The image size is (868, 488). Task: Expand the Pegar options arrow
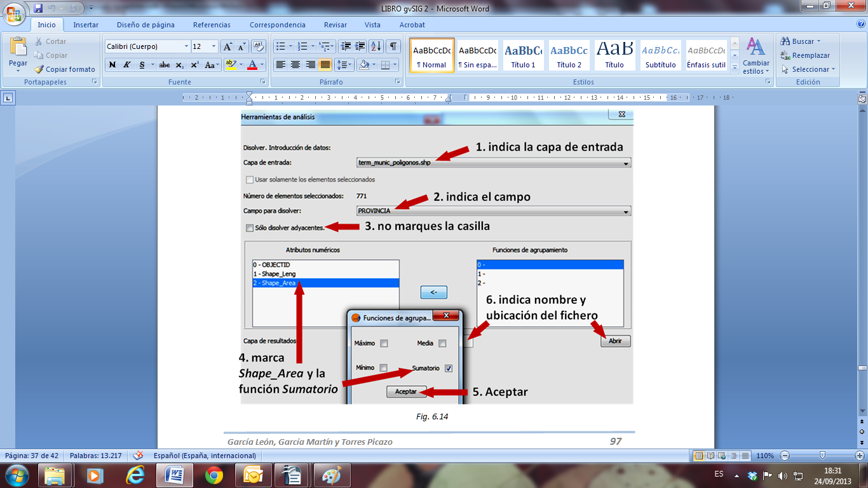18,71
